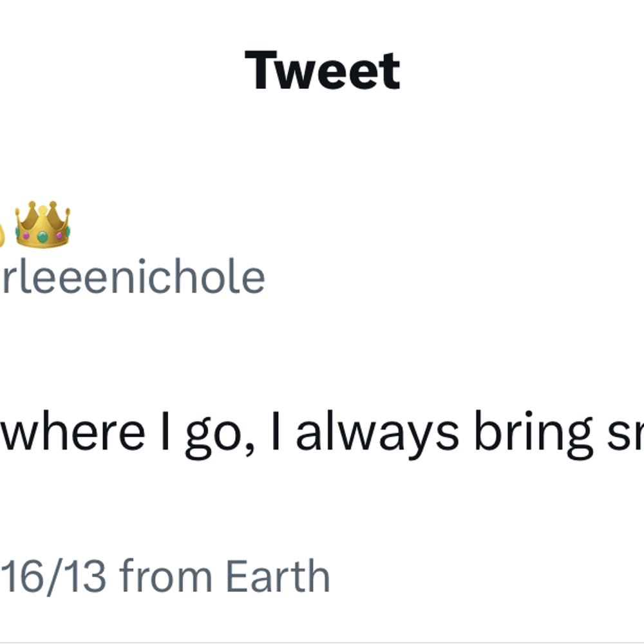This screenshot has width=644, height=644.
Task: Click empty space right of crown emoji
Action: click(328, 225)
